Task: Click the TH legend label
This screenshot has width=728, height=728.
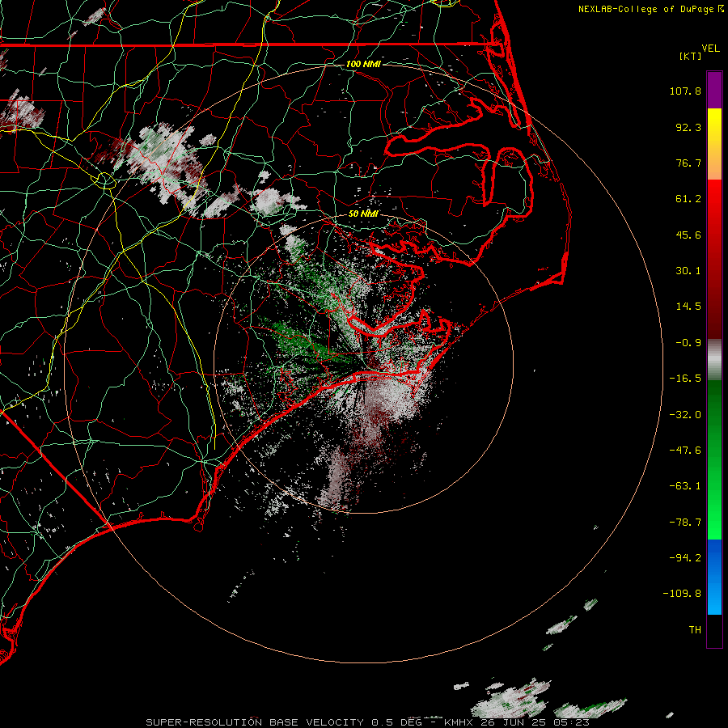Action: [x=695, y=630]
